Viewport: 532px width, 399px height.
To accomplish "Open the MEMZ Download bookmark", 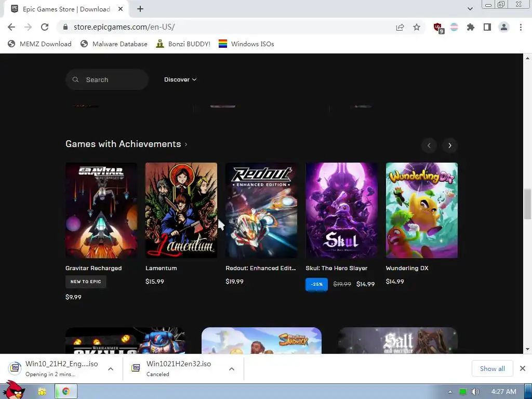I will tap(39, 44).
